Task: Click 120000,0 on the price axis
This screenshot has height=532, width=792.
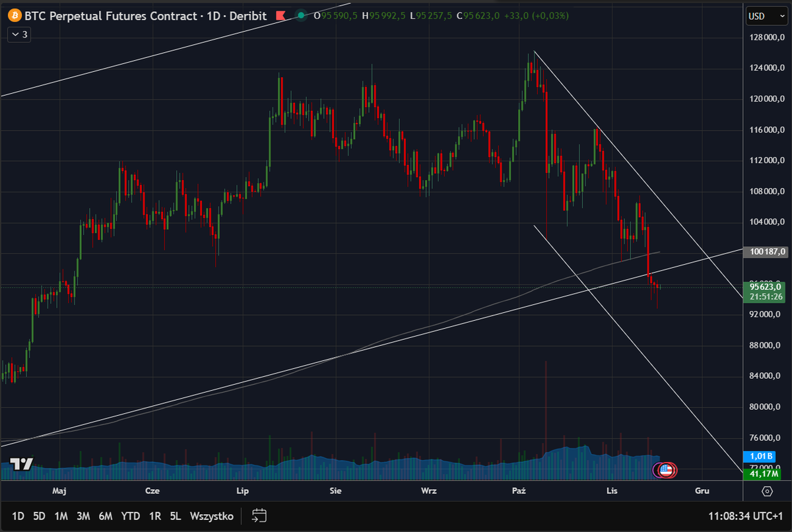Action: (766, 99)
